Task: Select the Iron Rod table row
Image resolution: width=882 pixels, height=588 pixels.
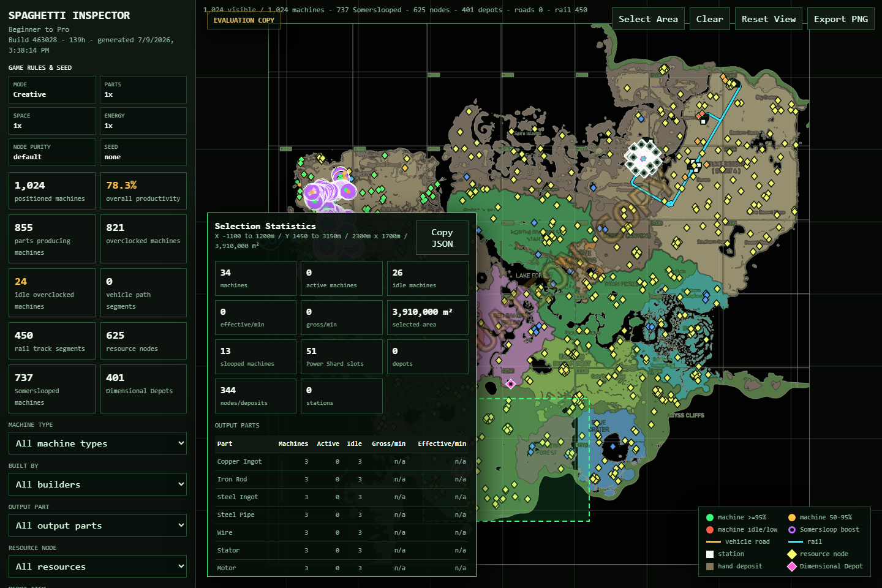Action: 342,480
